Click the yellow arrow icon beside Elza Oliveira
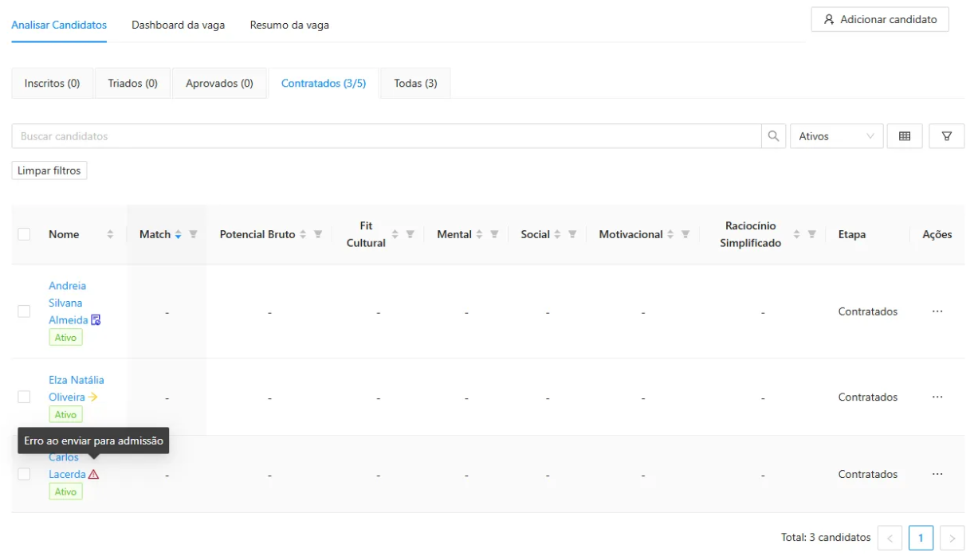 93,397
